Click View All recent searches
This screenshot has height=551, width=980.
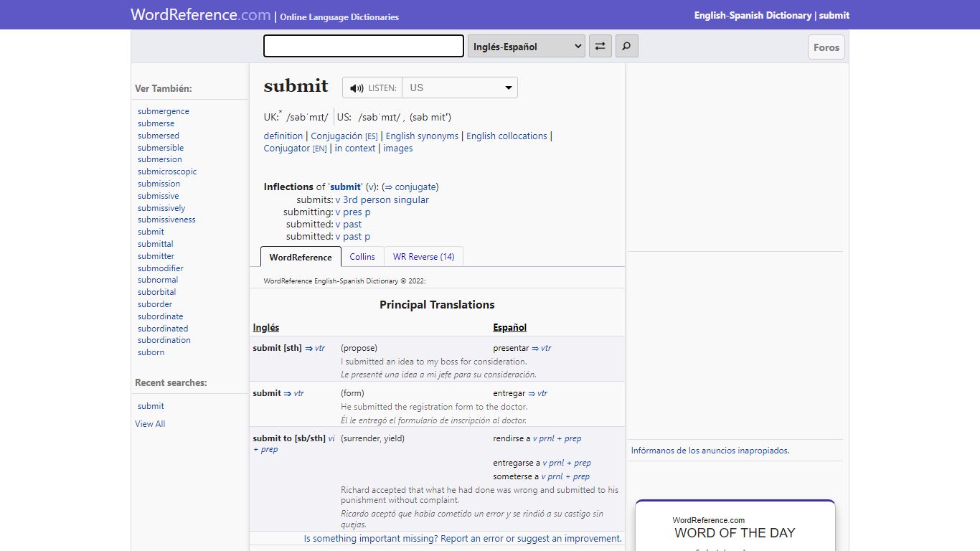pos(150,424)
